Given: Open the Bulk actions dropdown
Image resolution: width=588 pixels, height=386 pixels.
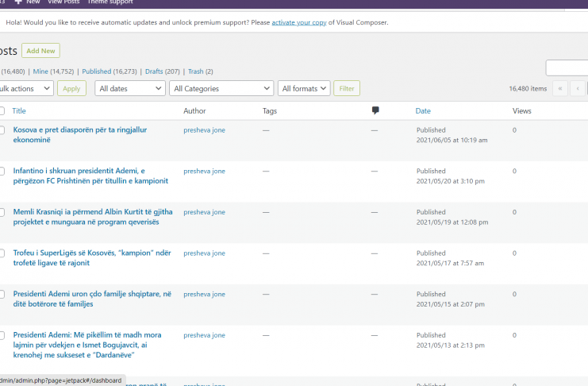Looking at the screenshot, I should (26, 89).
